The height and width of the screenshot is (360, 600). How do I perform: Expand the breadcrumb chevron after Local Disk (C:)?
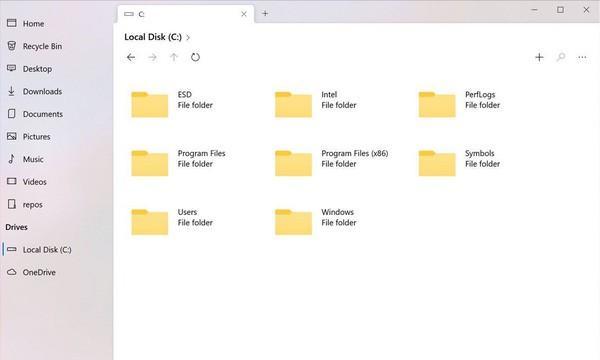coord(188,37)
